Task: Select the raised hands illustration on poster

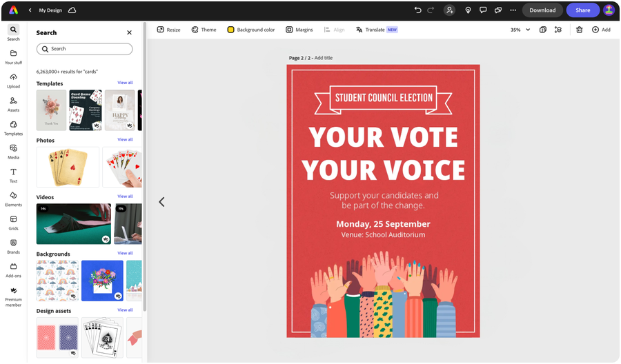Action: click(x=384, y=294)
